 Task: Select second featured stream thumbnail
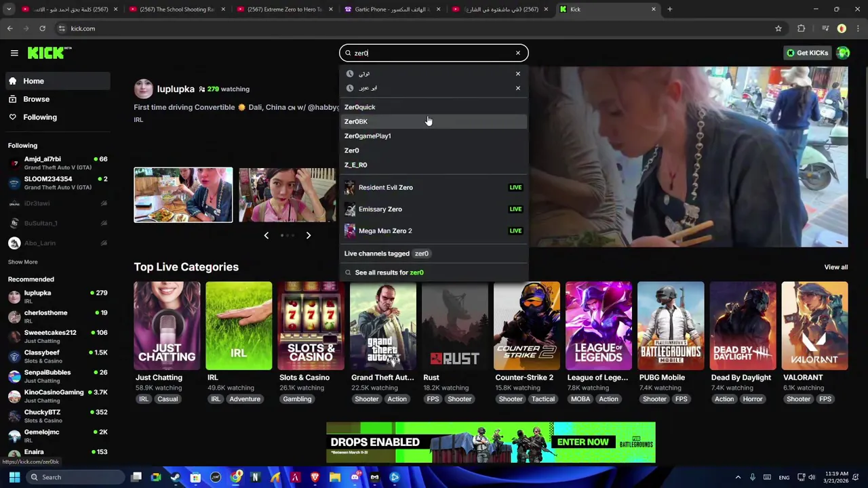pos(287,195)
